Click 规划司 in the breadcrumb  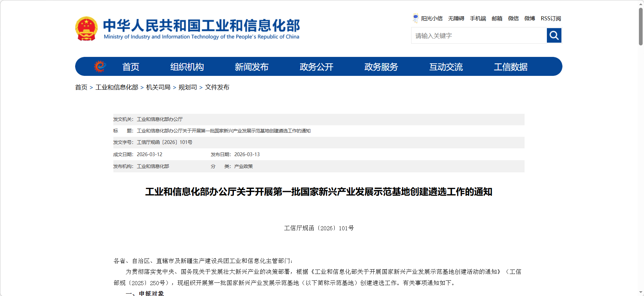[x=187, y=87]
